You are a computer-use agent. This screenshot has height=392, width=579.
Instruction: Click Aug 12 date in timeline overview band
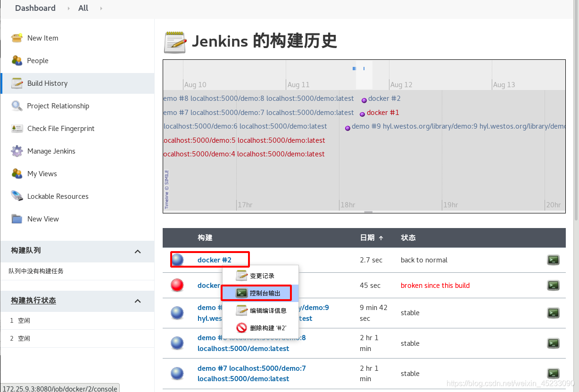[x=401, y=85]
